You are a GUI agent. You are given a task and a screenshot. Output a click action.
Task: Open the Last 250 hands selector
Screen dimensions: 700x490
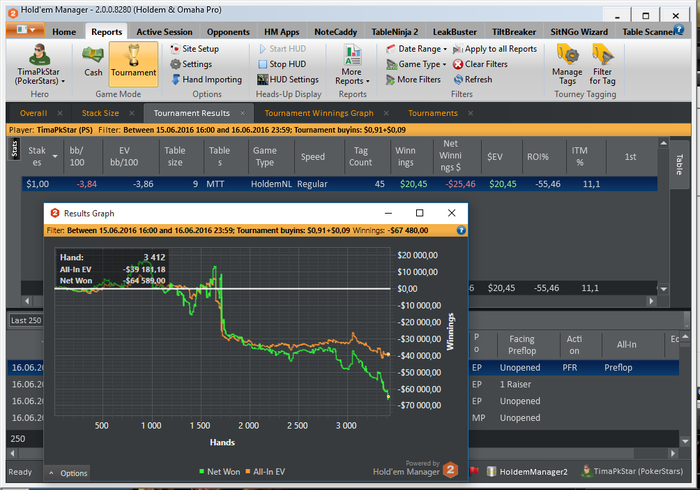click(x=25, y=320)
